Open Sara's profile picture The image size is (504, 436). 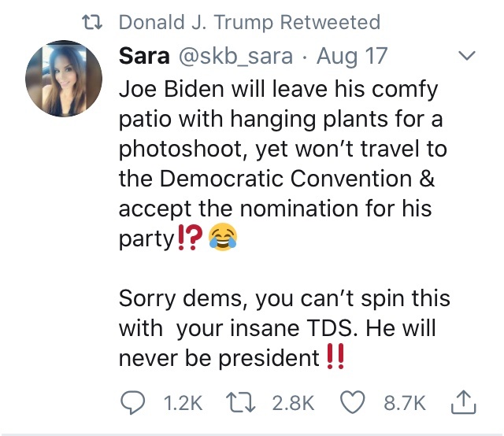64,81
